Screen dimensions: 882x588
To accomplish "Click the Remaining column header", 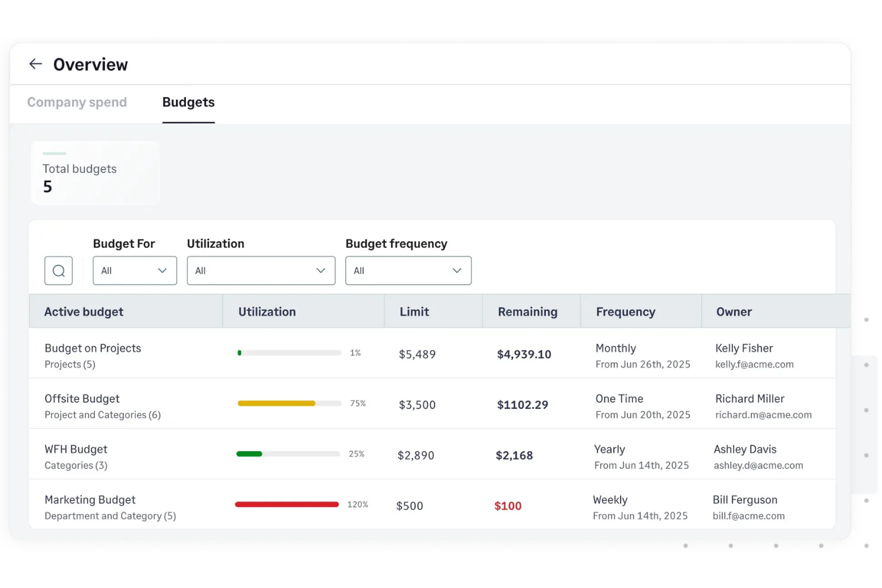I will pyautogui.click(x=527, y=311).
